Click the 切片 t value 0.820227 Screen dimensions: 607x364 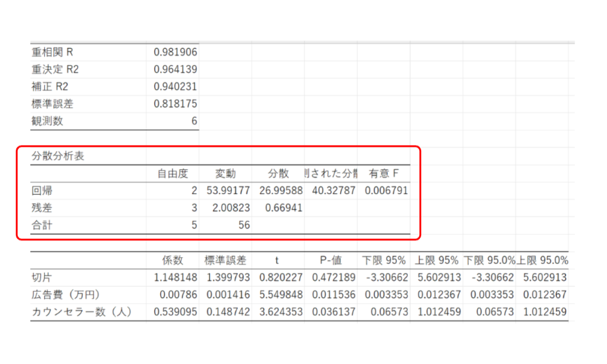(x=280, y=277)
